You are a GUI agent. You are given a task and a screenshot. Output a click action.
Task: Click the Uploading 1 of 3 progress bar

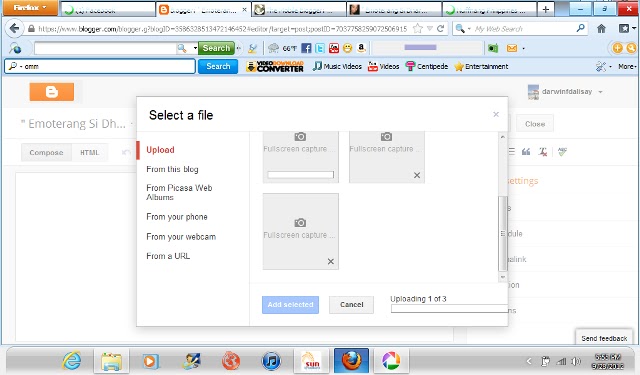click(x=449, y=309)
